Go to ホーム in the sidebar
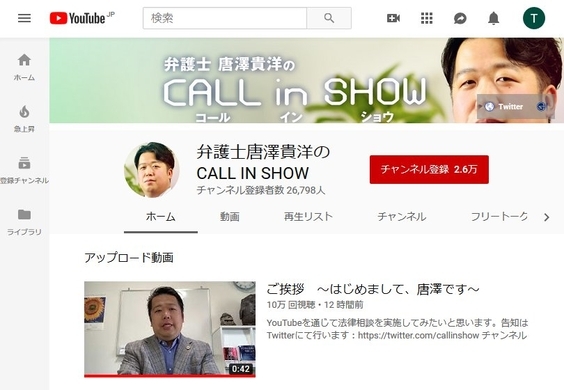 [x=24, y=67]
